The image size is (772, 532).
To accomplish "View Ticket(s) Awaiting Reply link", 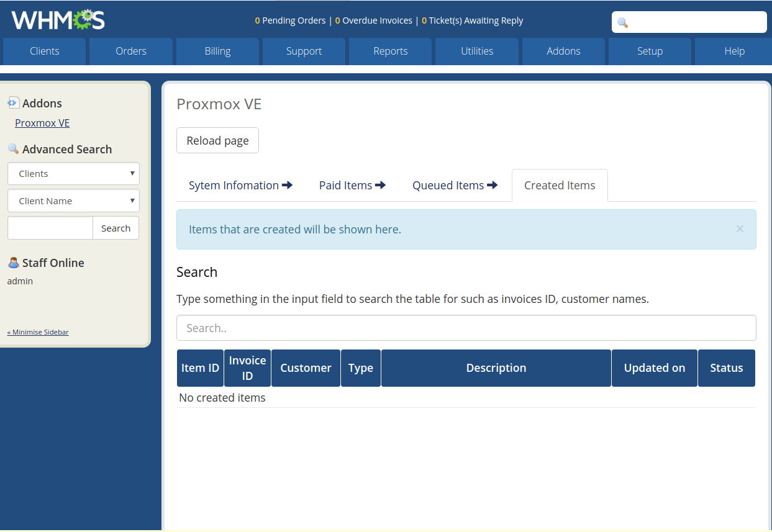I will pos(473,20).
